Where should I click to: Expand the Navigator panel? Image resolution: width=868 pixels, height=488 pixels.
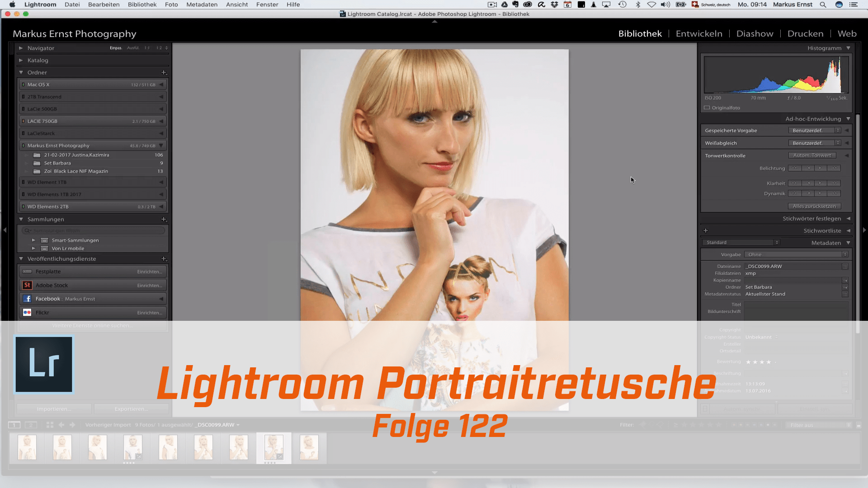(21, 48)
